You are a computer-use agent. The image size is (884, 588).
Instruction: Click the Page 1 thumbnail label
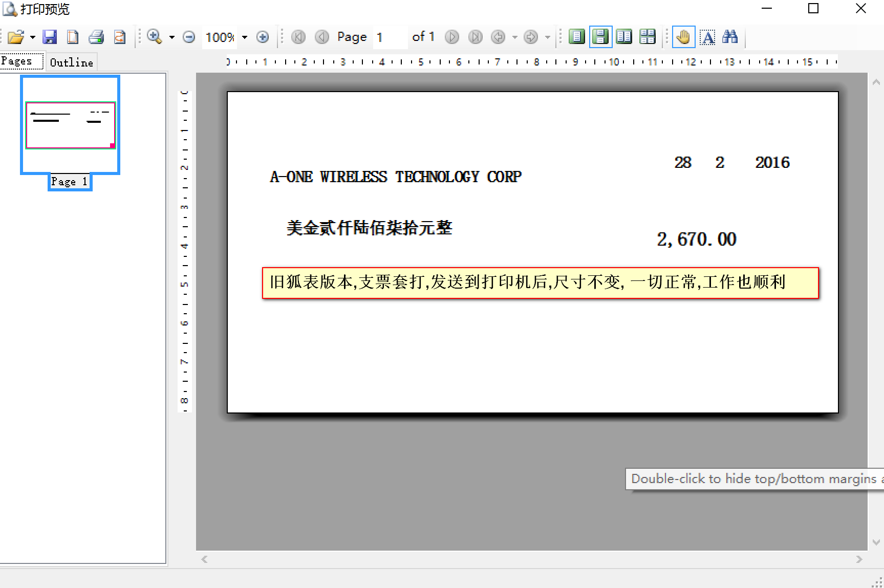(70, 182)
